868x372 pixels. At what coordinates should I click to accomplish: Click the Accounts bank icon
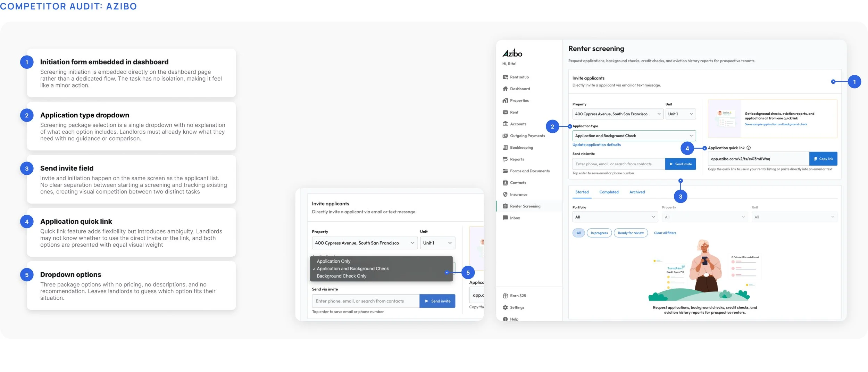click(x=505, y=124)
